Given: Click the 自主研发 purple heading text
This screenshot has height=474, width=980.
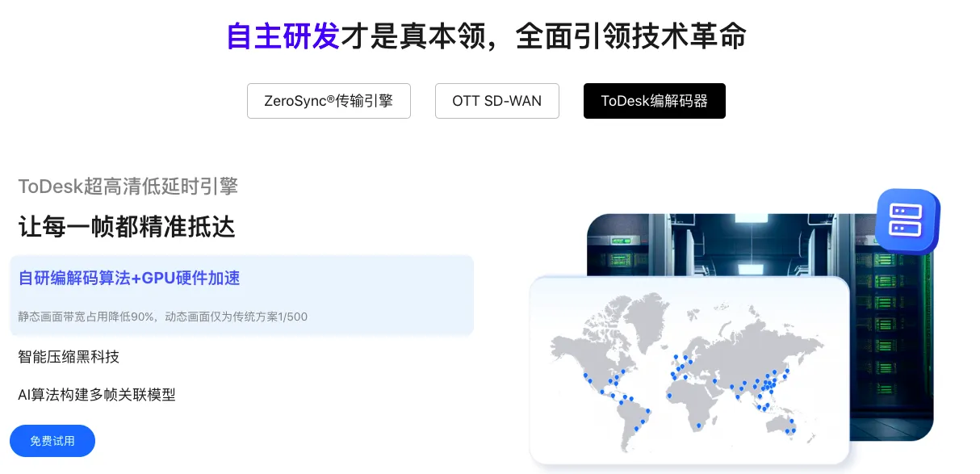Looking at the screenshot, I should click(283, 36).
